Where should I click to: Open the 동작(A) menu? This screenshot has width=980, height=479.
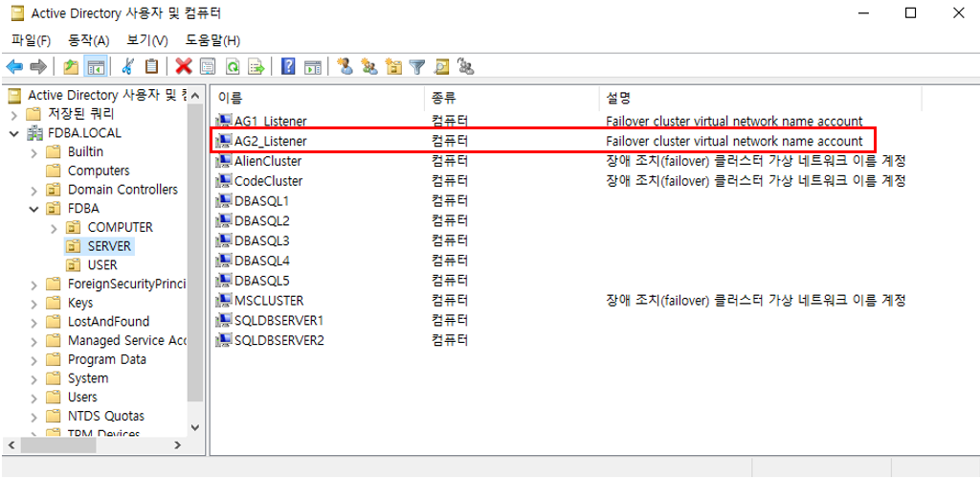89,40
